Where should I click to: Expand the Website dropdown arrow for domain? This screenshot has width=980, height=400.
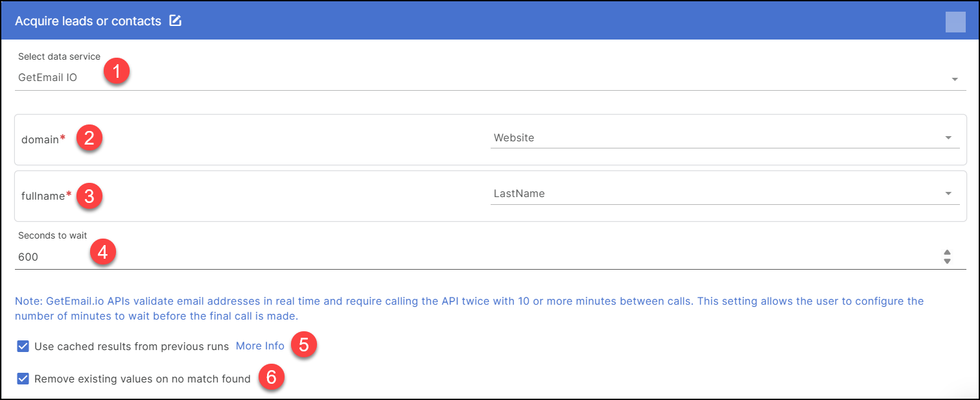pos(948,137)
